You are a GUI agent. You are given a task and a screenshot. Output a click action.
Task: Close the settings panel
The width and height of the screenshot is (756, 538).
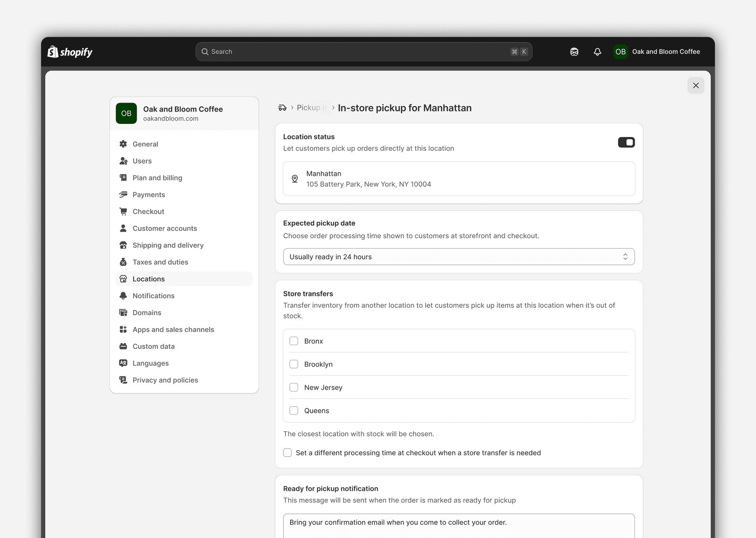click(x=696, y=86)
